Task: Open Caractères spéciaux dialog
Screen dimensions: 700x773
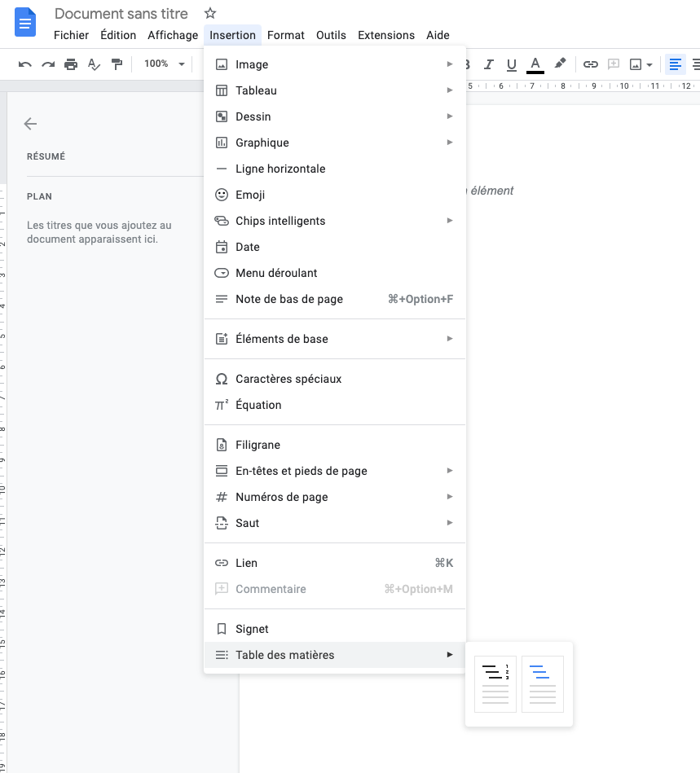Action: pyautogui.click(x=334, y=379)
